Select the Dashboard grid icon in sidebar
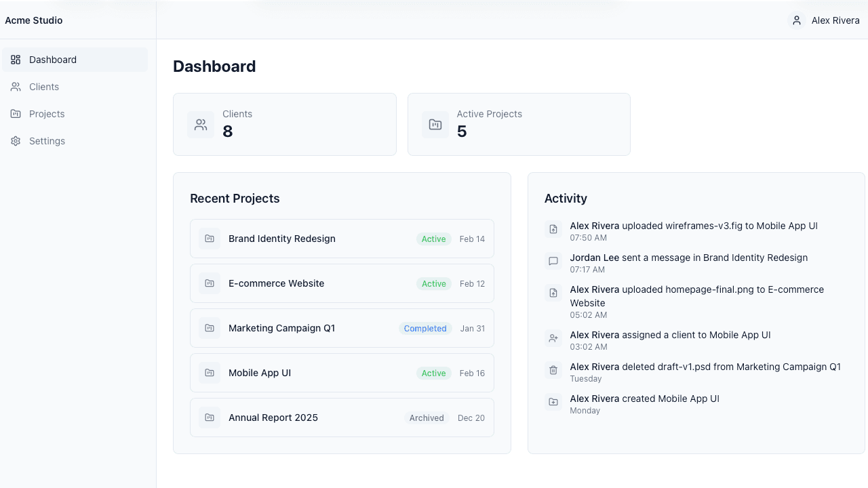The image size is (868, 488). click(x=15, y=60)
